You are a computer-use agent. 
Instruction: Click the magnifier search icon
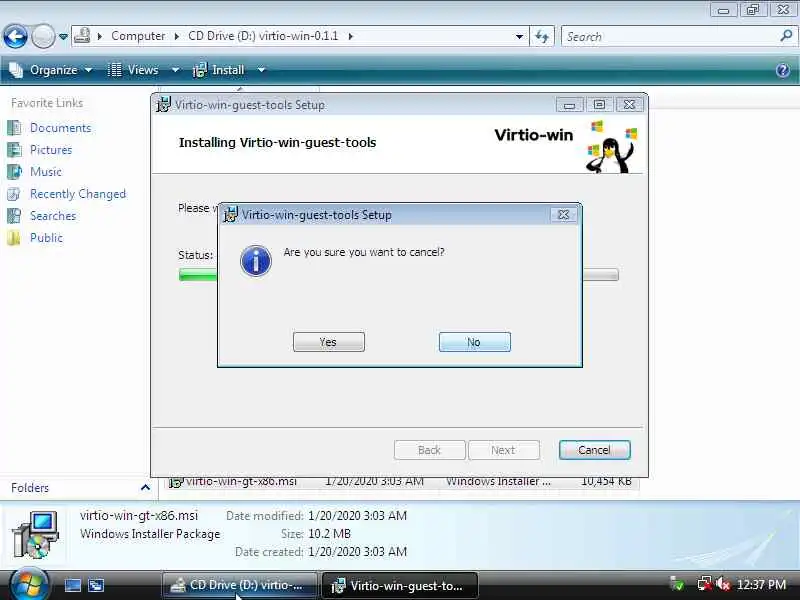point(786,36)
